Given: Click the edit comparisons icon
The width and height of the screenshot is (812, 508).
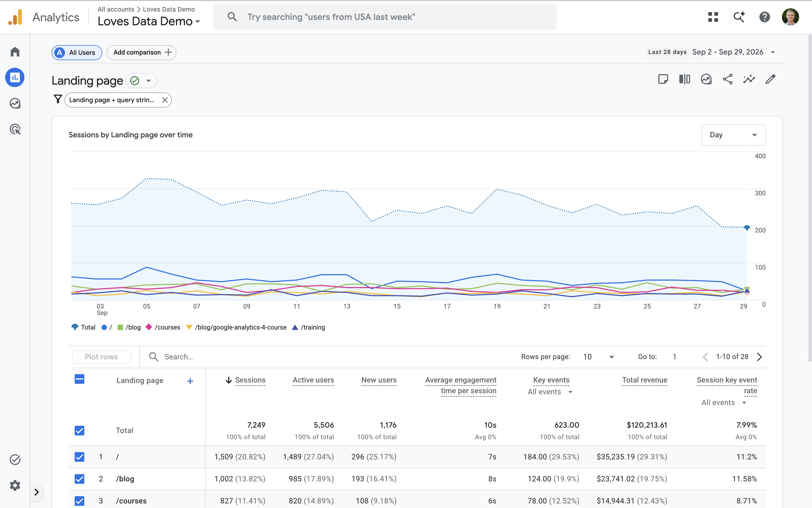Looking at the screenshot, I should tap(684, 79).
